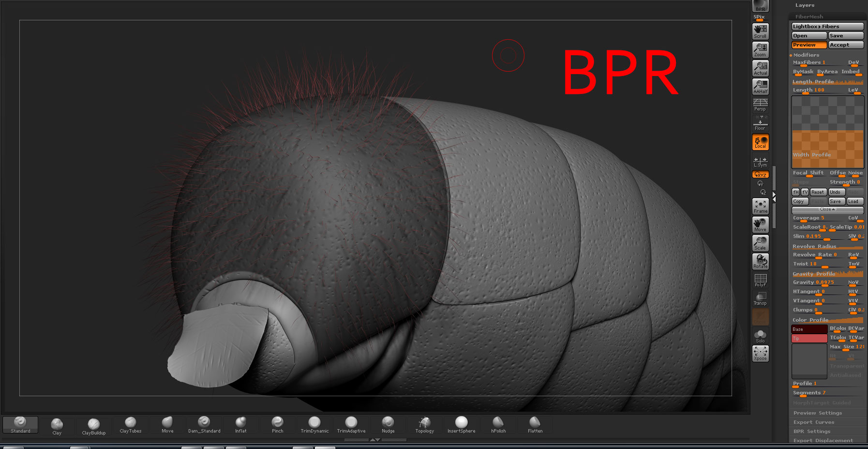868x449 pixels.
Task: Choose the Dam_Standard brush
Action: (x=204, y=425)
